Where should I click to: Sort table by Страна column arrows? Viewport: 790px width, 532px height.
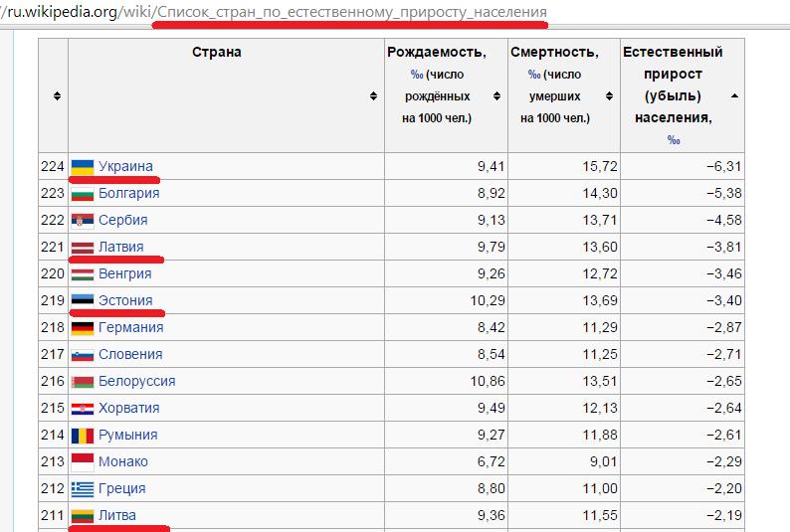pyautogui.click(x=373, y=95)
